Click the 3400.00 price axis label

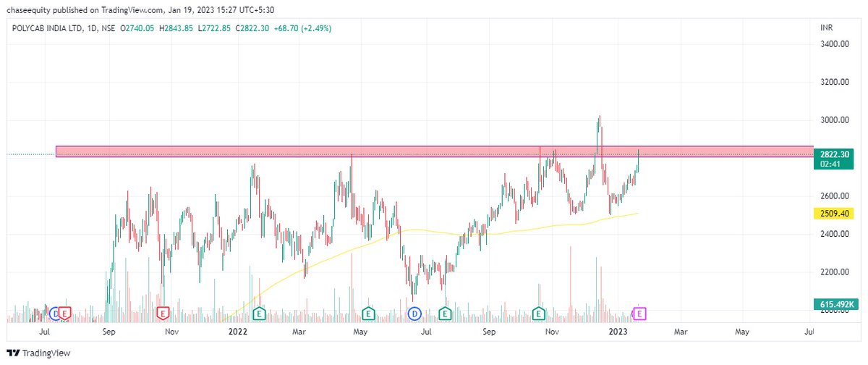tap(834, 44)
